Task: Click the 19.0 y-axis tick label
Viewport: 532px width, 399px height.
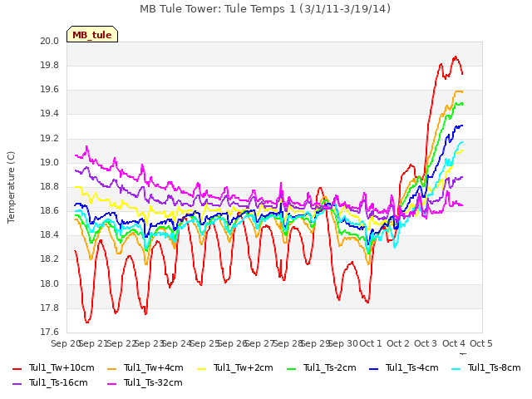Action: 50,163
